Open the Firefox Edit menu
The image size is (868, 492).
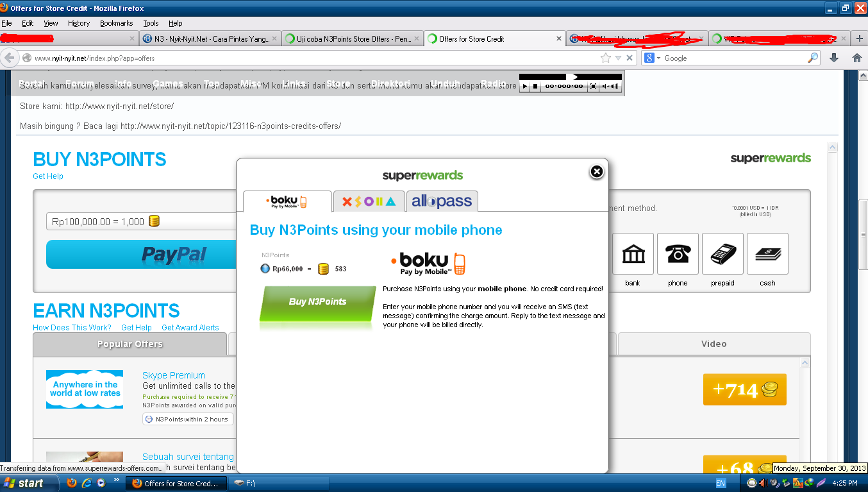pos(28,23)
